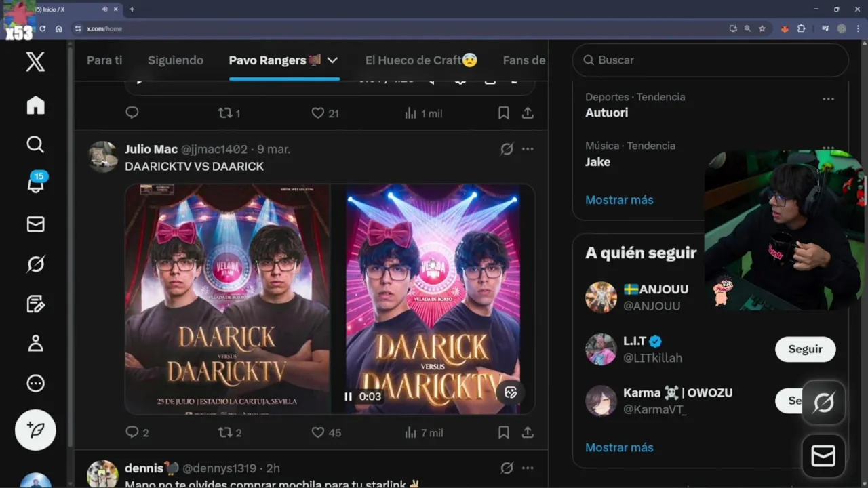This screenshot has width=868, height=488.
Task: Expand Pavo Rangers tab dropdown chevron
Action: pos(332,60)
